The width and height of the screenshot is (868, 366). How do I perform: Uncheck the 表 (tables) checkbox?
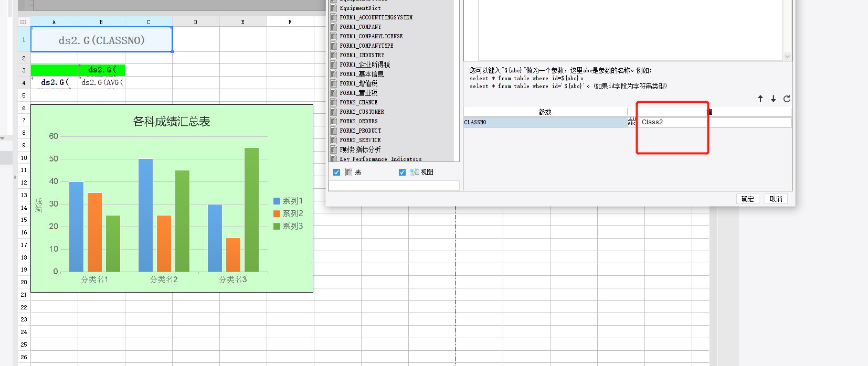pos(337,172)
